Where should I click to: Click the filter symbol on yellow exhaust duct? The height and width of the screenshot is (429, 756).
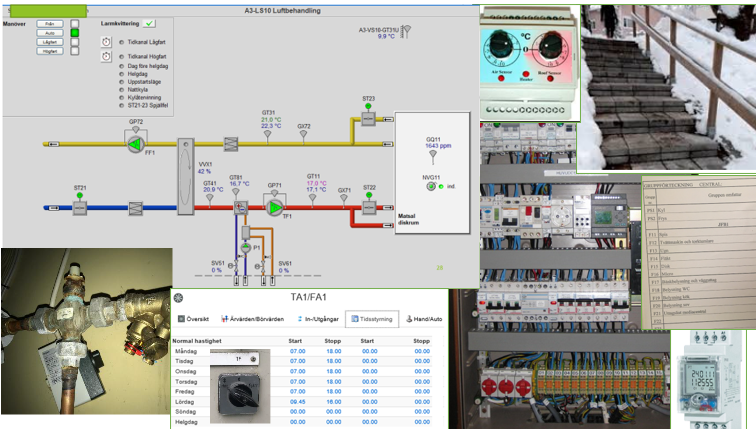pyautogui.click(x=231, y=144)
